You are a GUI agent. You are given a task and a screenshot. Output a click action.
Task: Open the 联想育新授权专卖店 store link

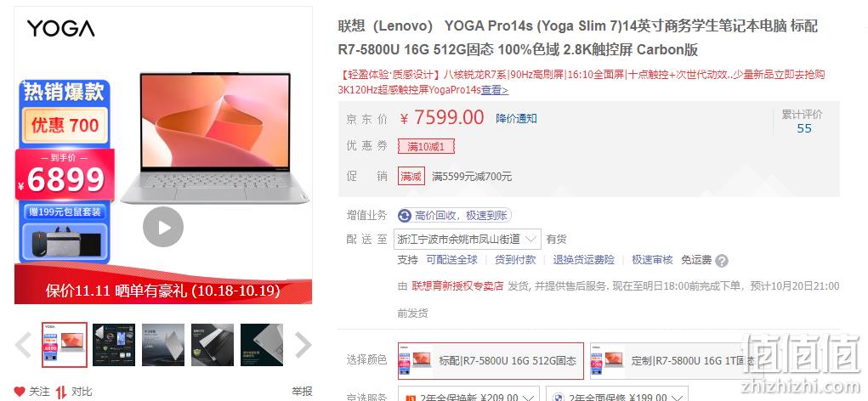tap(457, 286)
